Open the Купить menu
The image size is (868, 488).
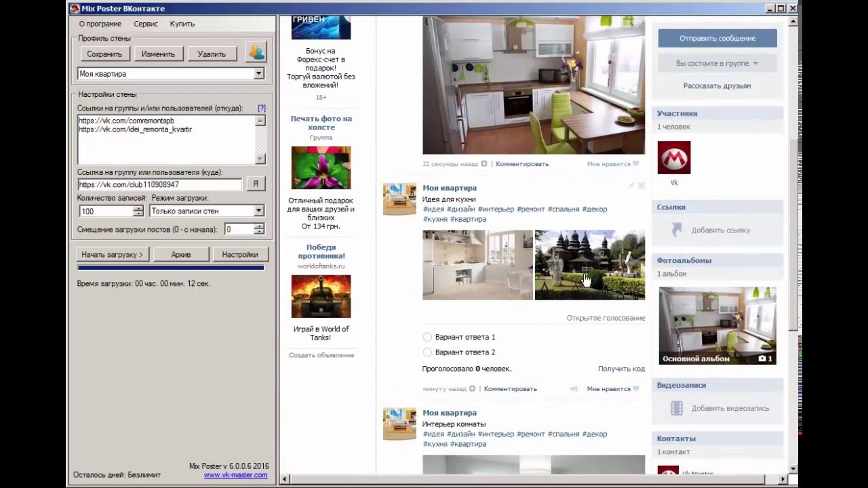(182, 24)
